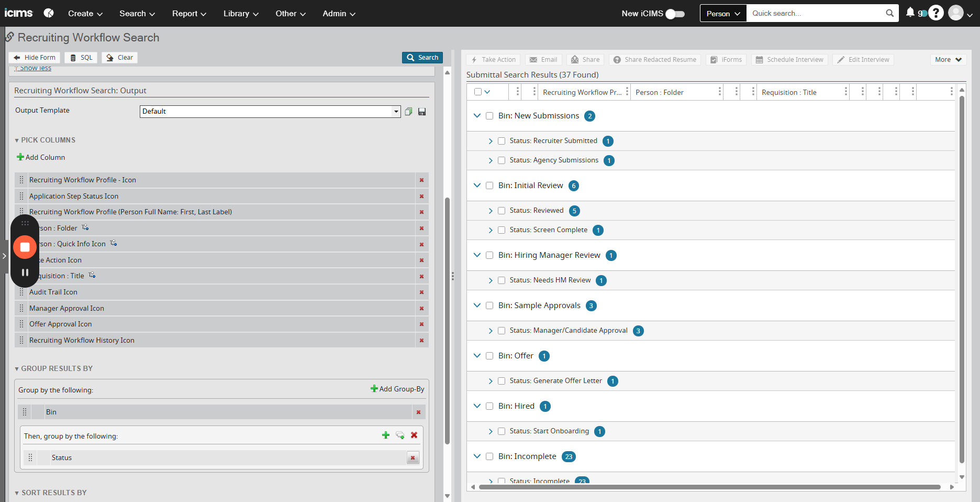Click the copy output template icon
The width and height of the screenshot is (980, 502).
tap(408, 112)
